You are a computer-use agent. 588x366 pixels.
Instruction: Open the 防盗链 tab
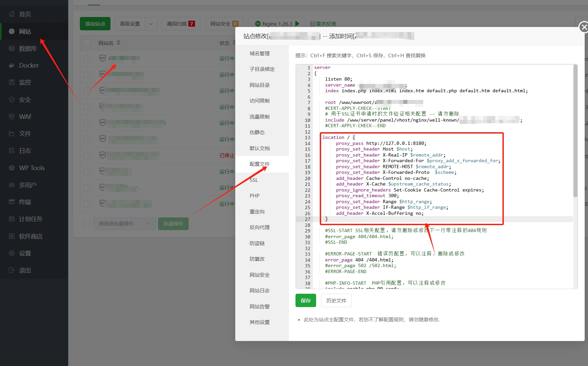(x=257, y=243)
